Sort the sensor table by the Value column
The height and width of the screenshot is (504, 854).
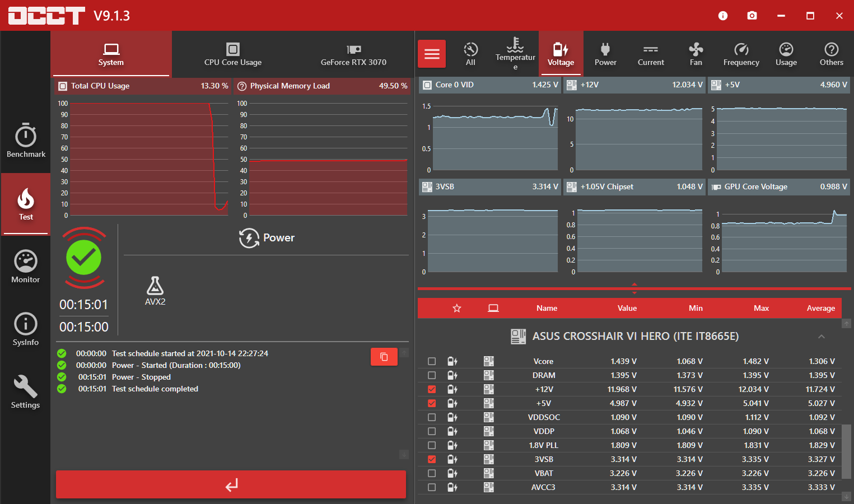pos(627,308)
